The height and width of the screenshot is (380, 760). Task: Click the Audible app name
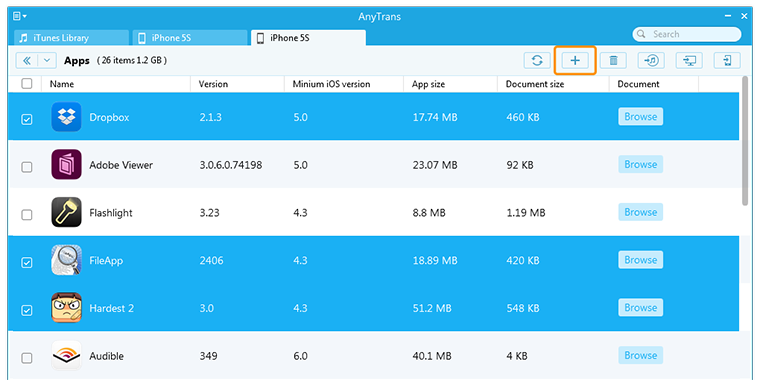point(107,356)
